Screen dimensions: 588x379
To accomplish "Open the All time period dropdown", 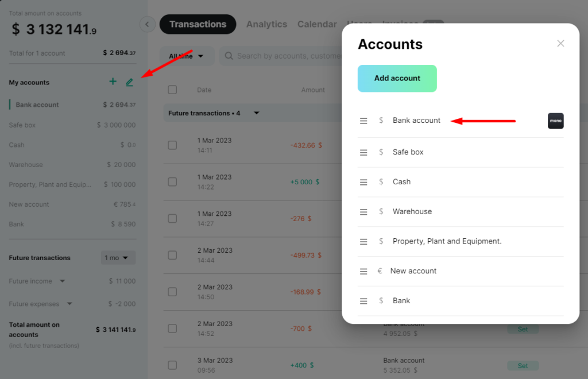I will (x=187, y=56).
